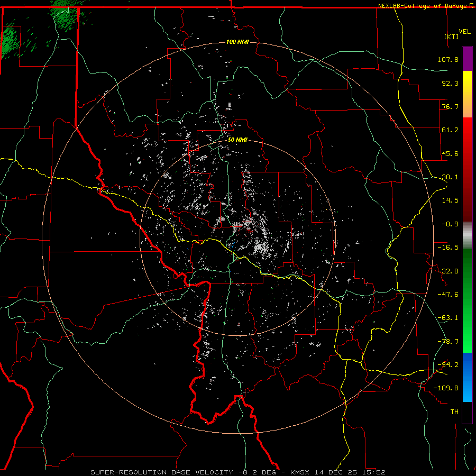Click the 50 NMI range ring label

237,140
